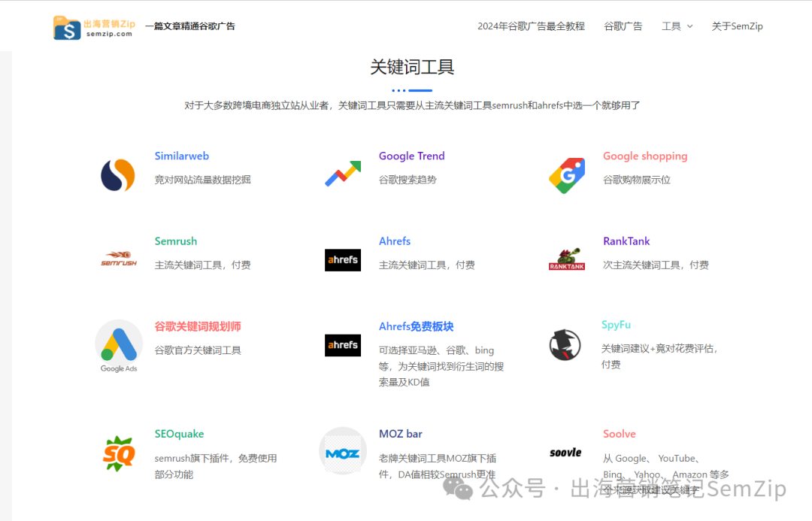This screenshot has width=812, height=521.
Task: Open the 工具 menu item
Action: point(671,26)
